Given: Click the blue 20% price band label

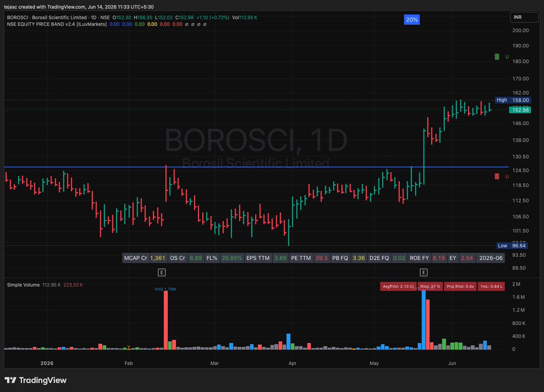Looking at the screenshot, I should 412,20.
